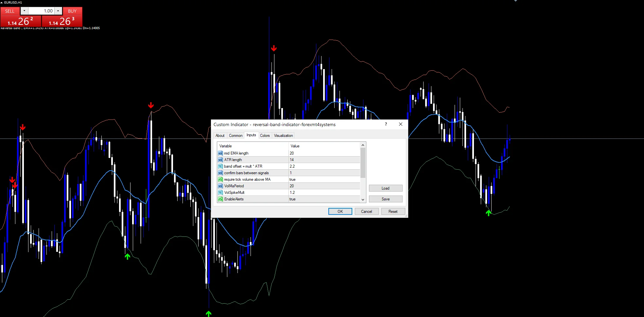Confirm settings with OK
Viewport: 644px width, 317px height.
340,212
